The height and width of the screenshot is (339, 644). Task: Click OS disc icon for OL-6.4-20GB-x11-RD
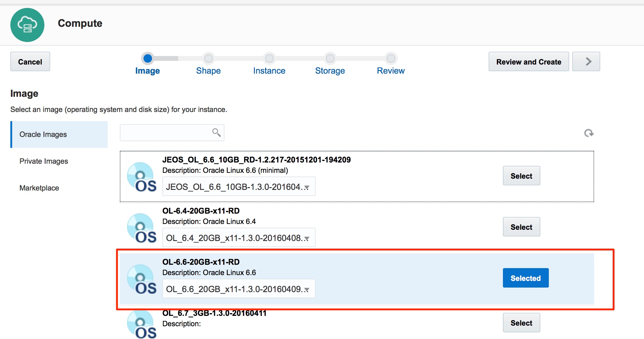[142, 228]
